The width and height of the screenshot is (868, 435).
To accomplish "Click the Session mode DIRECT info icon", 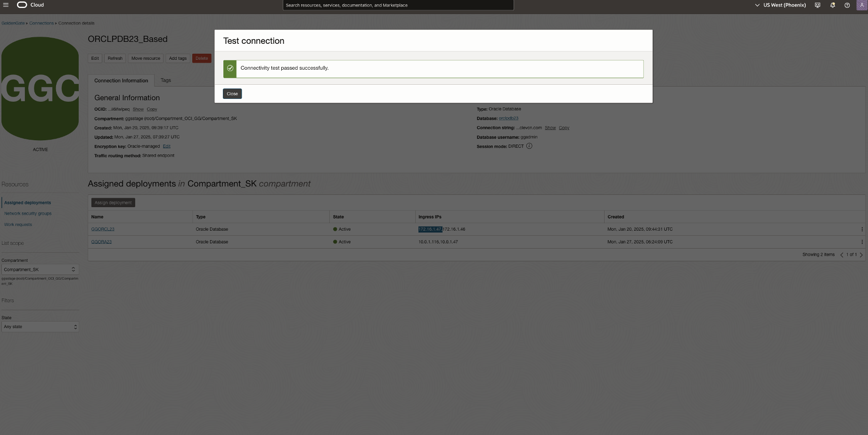I will 529,146.
